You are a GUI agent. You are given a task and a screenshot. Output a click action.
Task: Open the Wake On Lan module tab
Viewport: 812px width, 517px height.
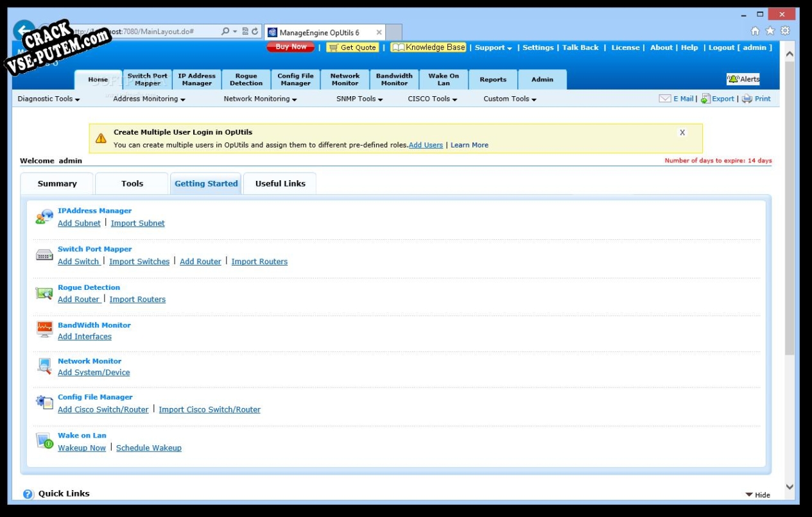444,80
